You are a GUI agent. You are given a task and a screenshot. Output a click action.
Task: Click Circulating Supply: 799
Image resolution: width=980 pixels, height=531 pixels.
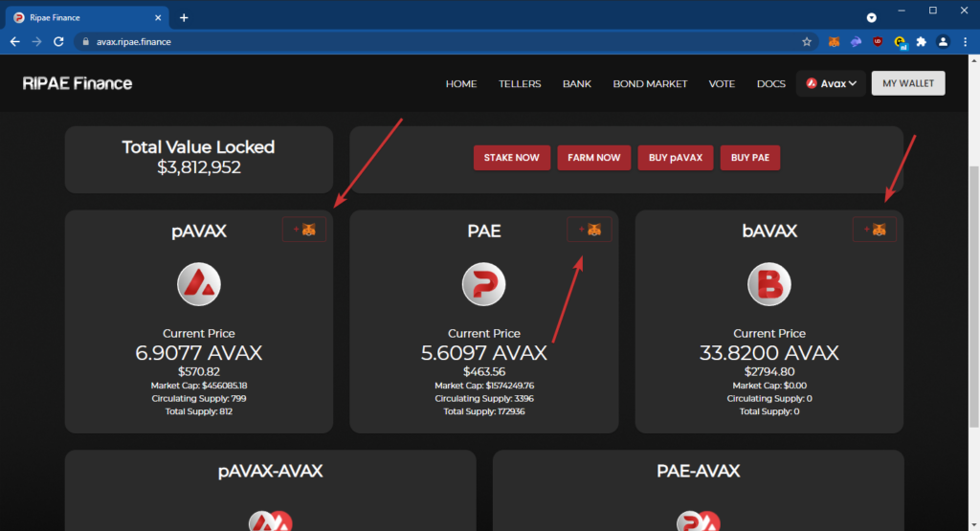point(199,399)
